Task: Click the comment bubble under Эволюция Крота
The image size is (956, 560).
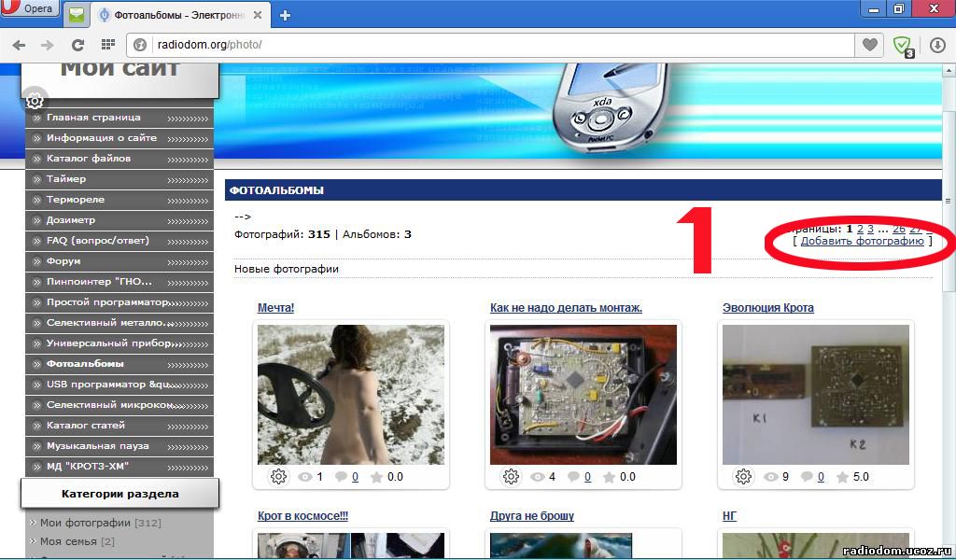Action: tap(807, 477)
